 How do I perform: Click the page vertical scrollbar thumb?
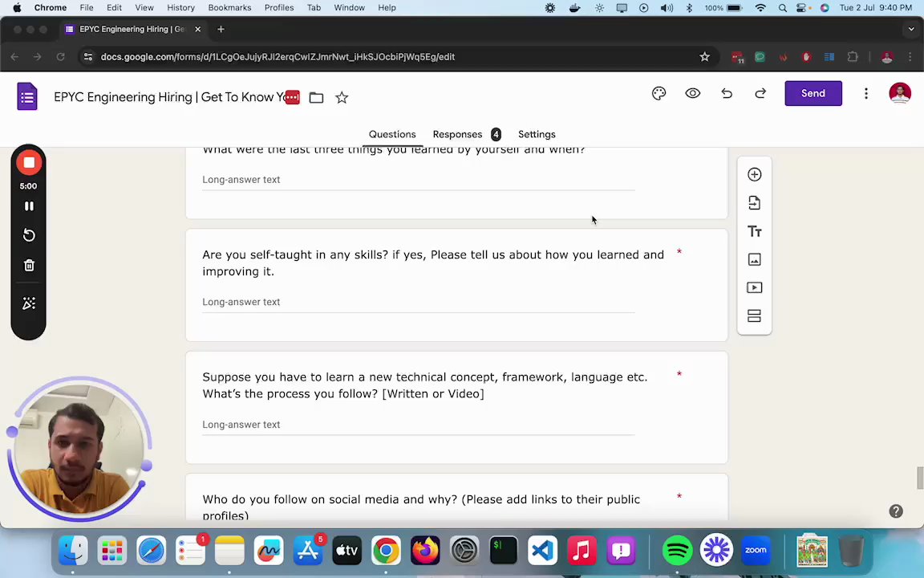919,478
